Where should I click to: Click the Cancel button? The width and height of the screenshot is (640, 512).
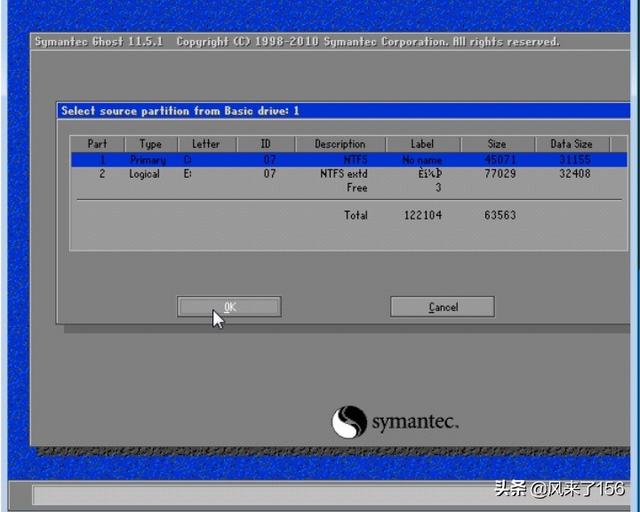pos(442,307)
